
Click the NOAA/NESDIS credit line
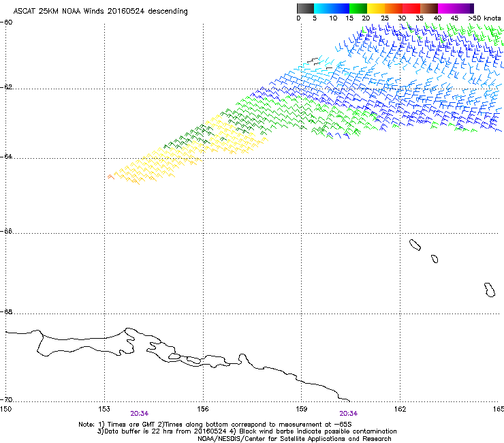point(294,439)
